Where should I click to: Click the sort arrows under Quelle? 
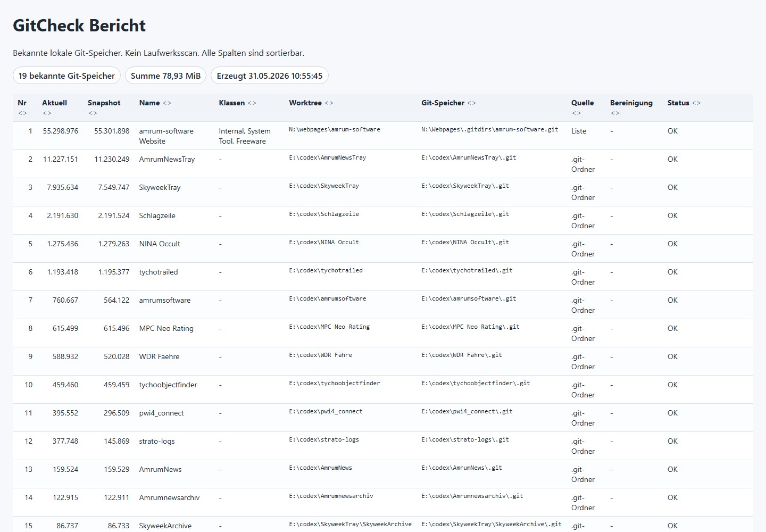[x=576, y=113]
